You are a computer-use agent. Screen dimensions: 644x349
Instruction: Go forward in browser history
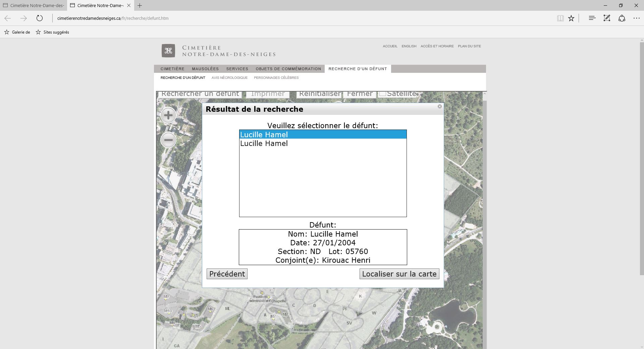[23, 18]
